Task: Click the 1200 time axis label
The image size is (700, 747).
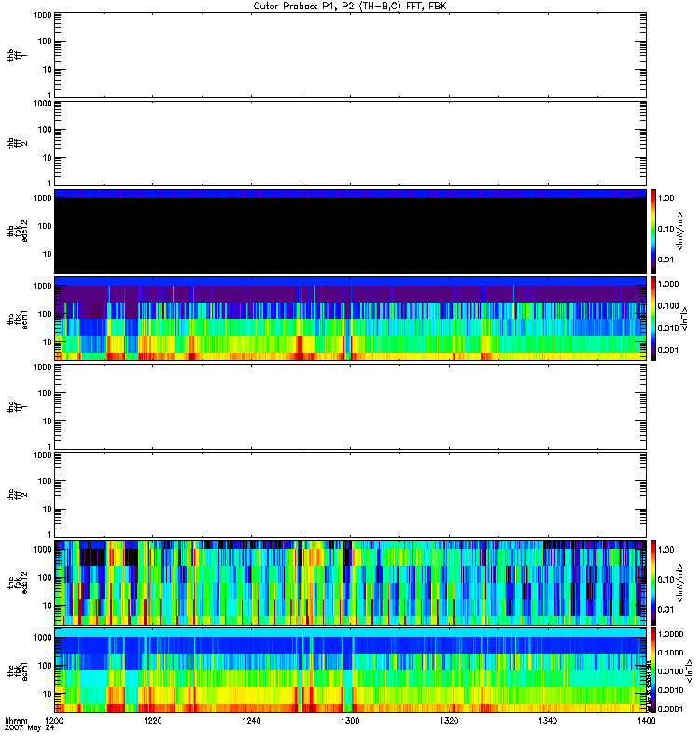Action: pyautogui.click(x=55, y=722)
